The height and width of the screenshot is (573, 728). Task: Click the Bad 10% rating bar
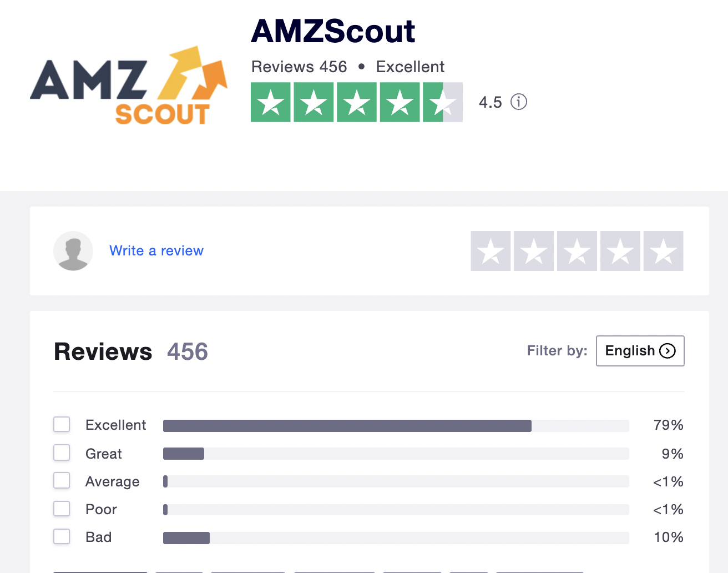coord(396,537)
